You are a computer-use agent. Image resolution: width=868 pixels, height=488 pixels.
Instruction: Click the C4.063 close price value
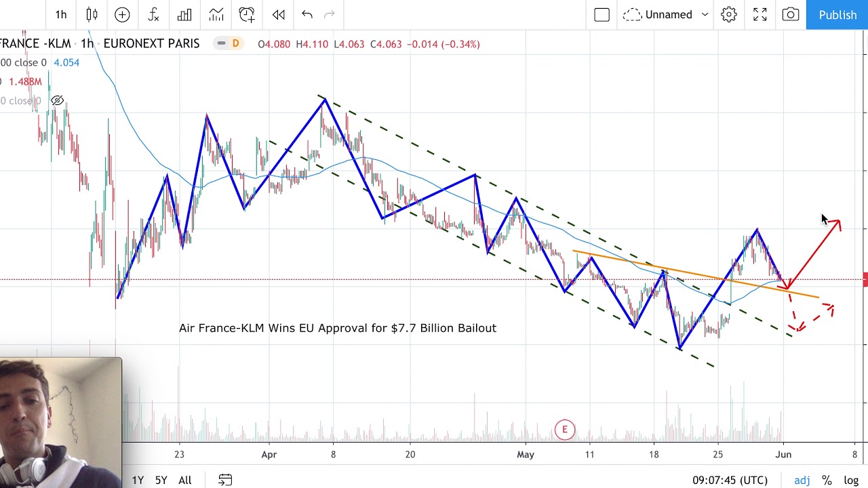pyautogui.click(x=386, y=44)
